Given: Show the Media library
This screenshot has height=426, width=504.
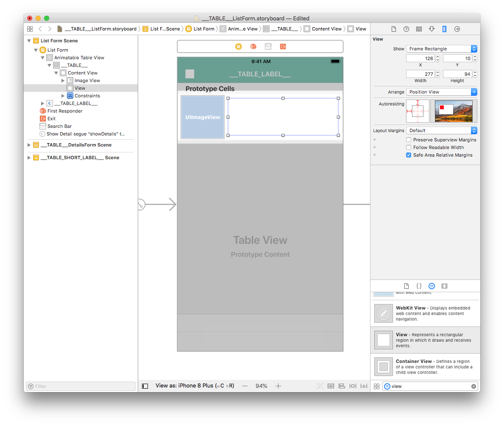Looking at the screenshot, I should [x=445, y=286].
